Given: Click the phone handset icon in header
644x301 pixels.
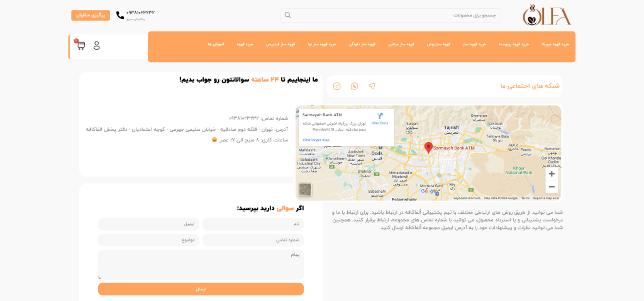Looking at the screenshot, I should click(x=120, y=15).
